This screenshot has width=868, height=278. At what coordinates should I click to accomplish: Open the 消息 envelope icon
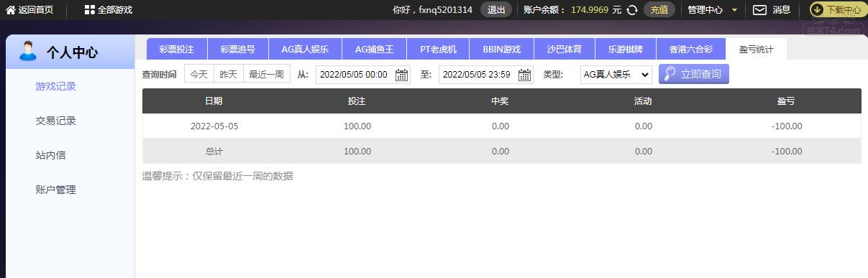click(759, 10)
